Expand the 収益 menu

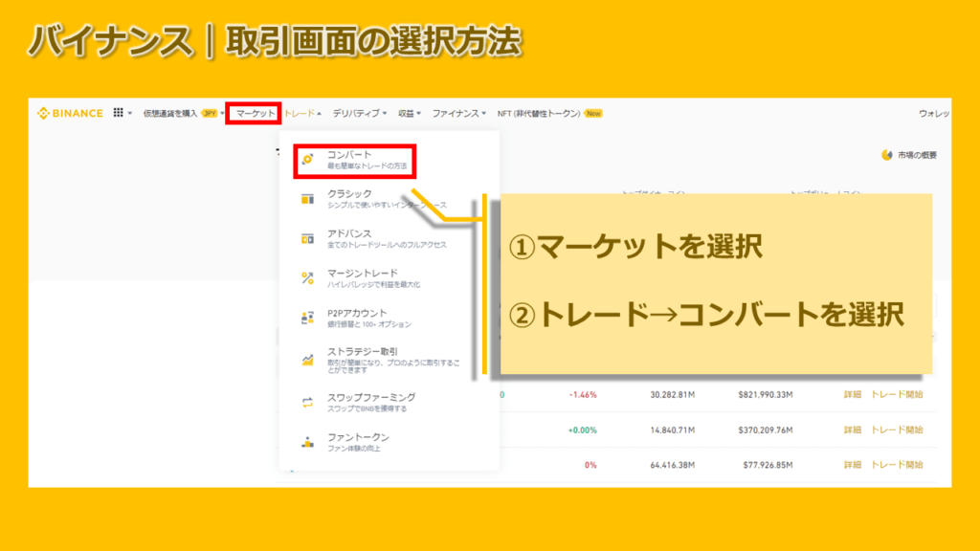pos(410,113)
